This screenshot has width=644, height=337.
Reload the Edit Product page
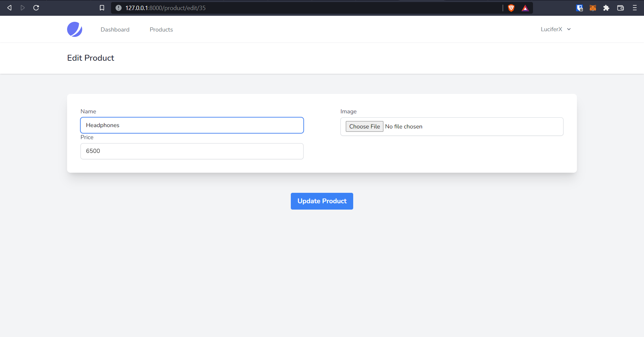[x=36, y=8]
